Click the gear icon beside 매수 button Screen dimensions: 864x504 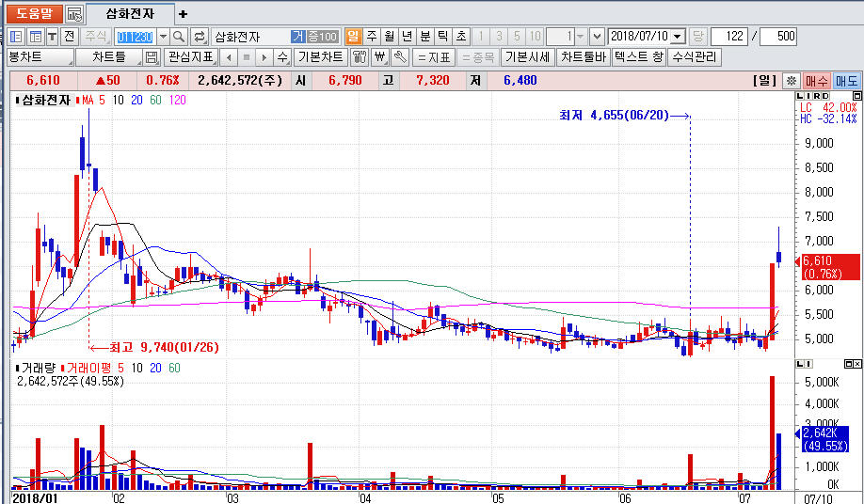(x=792, y=81)
